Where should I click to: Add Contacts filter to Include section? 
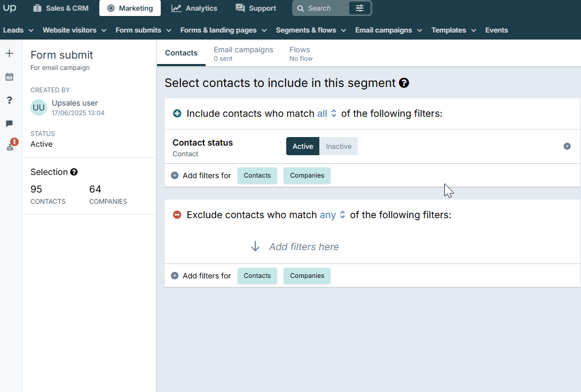pos(257,175)
